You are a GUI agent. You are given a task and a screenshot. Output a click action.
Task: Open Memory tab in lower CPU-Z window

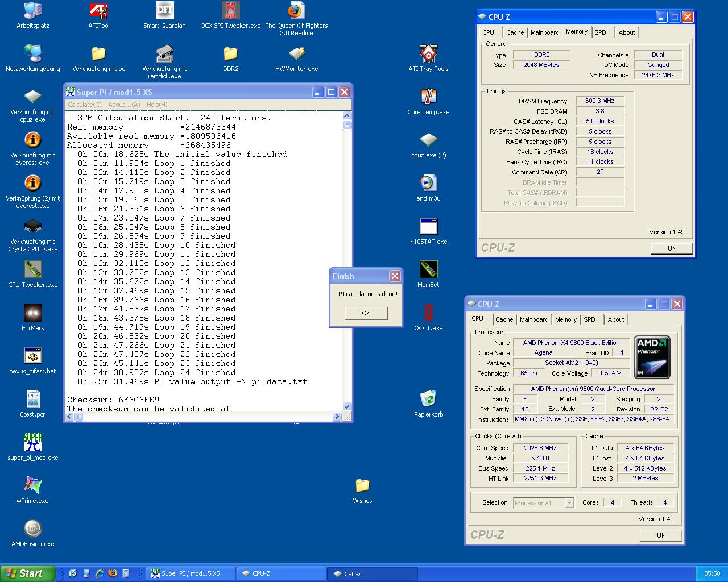566,319
